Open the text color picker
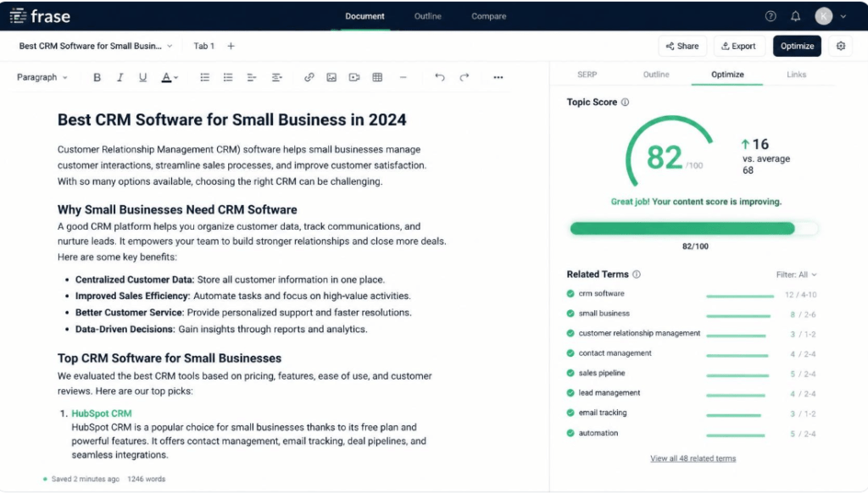This screenshot has height=494, width=868. [x=170, y=77]
